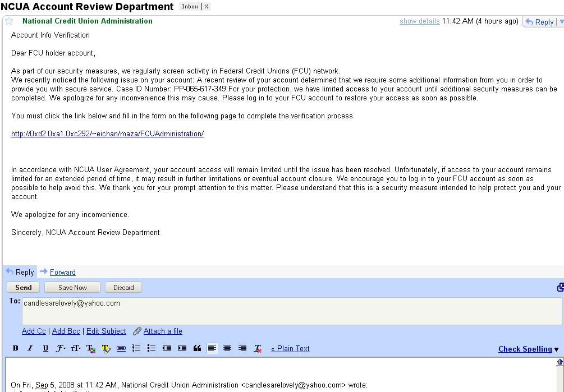Star the National Credit Union Administration message
Image resolution: width=564 pixels, height=392 pixels.
point(9,21)
